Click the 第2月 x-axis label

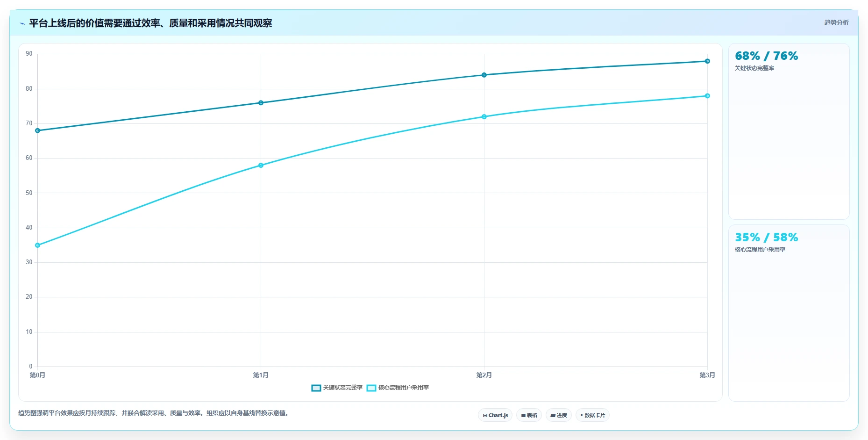tap(484, 375)
